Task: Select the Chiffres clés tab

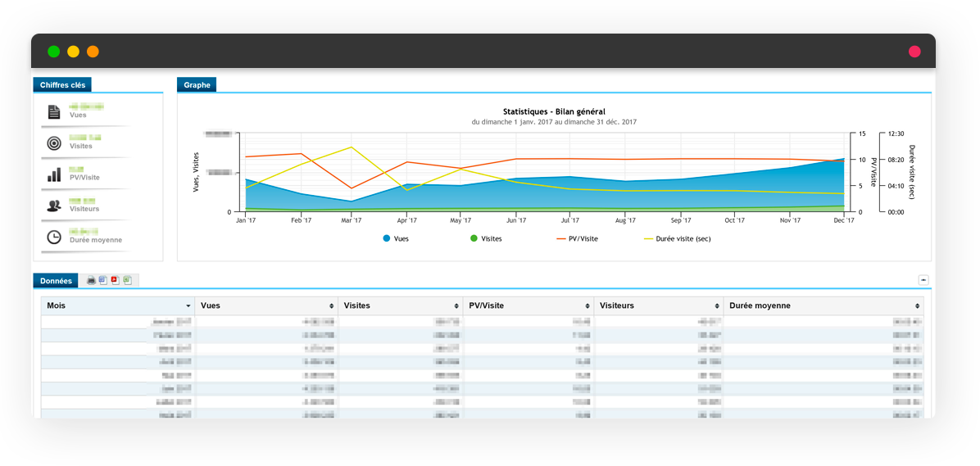Action: pos(62,84)
